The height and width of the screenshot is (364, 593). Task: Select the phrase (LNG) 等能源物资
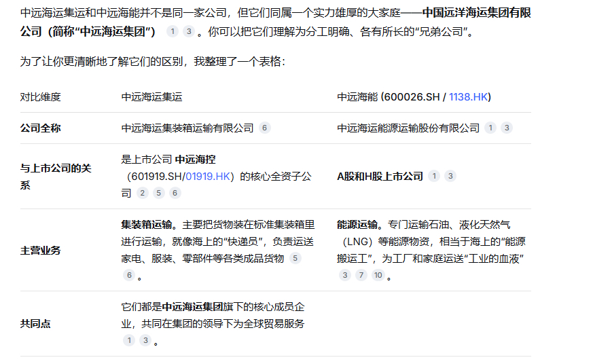click(x=386, y=242)
